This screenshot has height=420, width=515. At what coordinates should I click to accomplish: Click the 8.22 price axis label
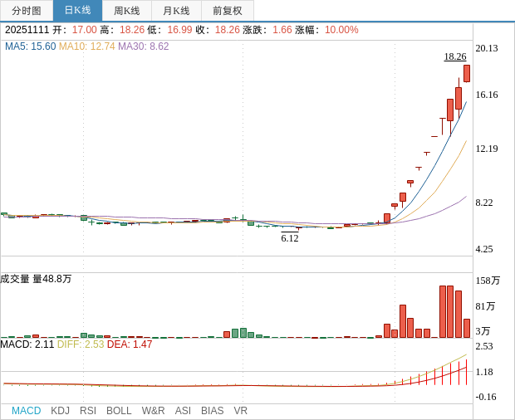click(484, 203)
